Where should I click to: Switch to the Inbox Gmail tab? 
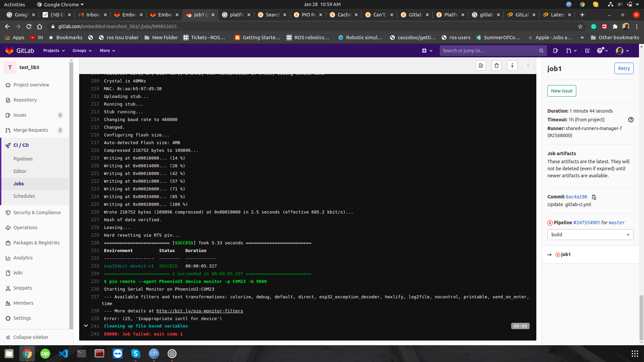(x=93, y=15)
